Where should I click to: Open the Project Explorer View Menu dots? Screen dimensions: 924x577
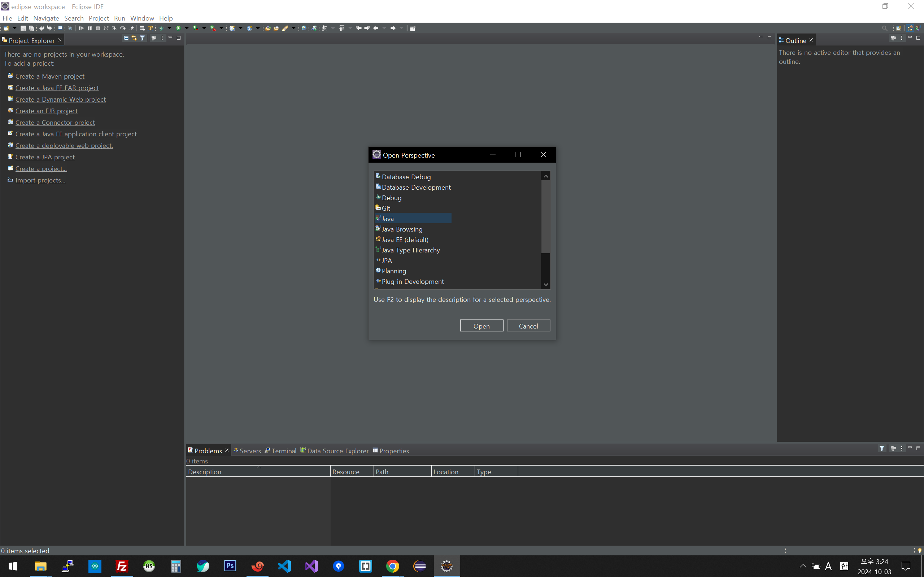point(162,38)
